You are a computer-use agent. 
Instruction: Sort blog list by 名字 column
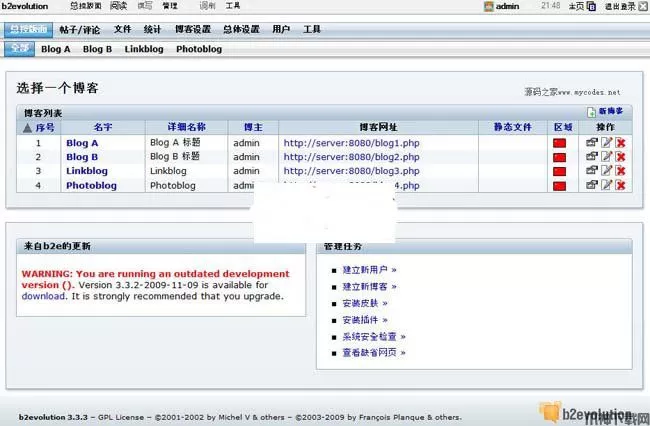point(103,127)
